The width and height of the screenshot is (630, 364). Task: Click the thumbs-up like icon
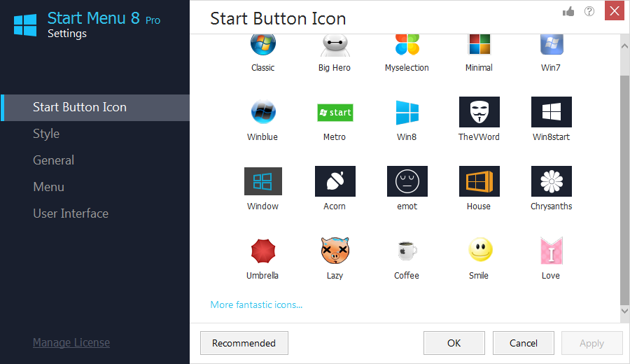click(x=568, y=12)
